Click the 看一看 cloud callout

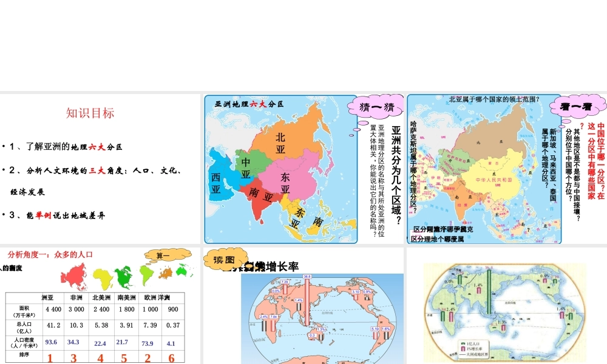click(x=578, y=106)
